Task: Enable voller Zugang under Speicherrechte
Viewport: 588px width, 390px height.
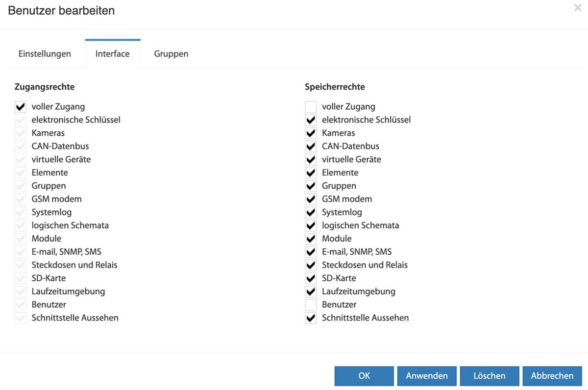Action: click(x=311, y=107)
